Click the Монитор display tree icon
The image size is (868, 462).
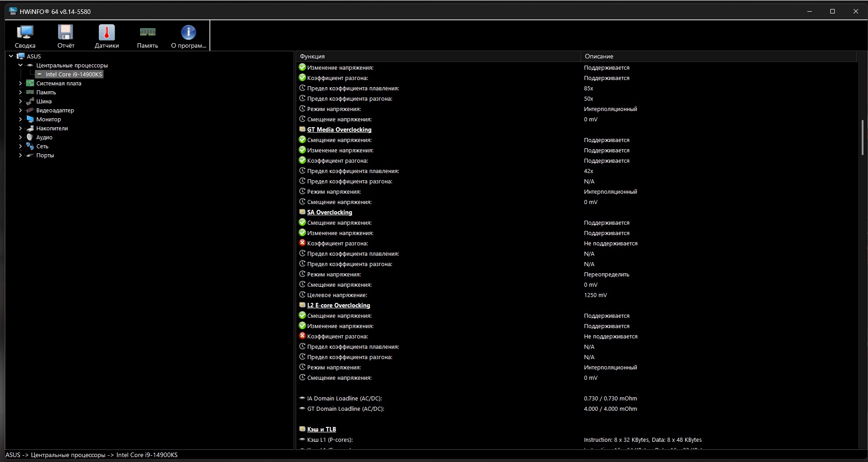tap(30, 119)
